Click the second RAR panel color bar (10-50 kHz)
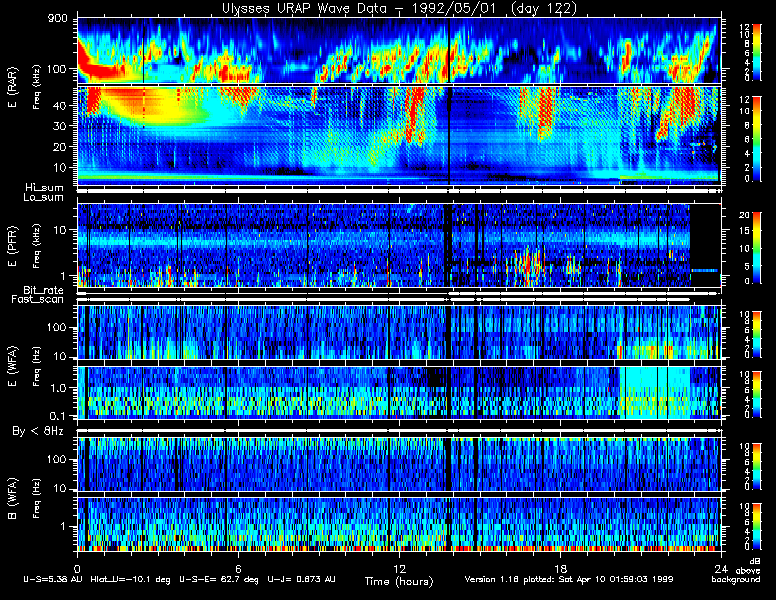776x600 pixels. coord(757,139)
